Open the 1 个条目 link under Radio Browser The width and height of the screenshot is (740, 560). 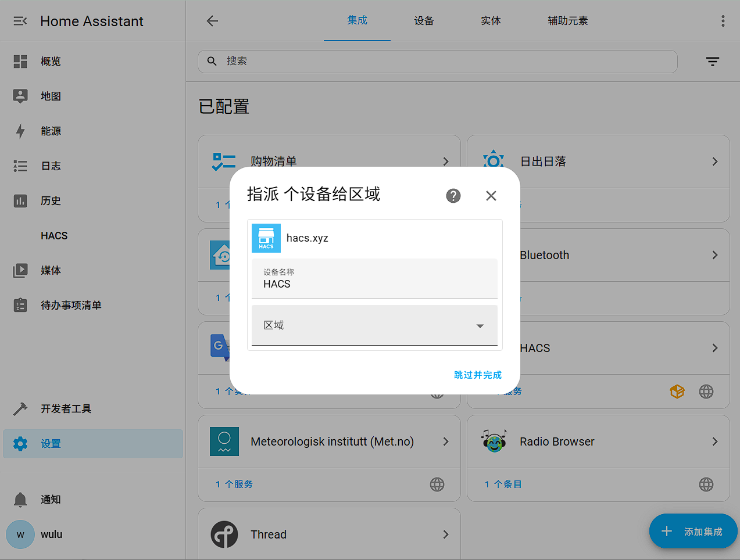tap(503, 484)
